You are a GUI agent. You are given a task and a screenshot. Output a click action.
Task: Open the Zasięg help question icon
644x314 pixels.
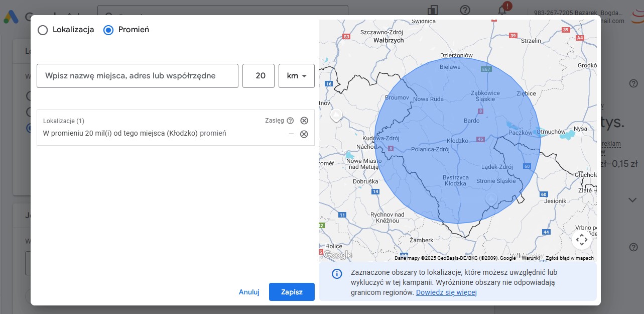(x=290, y=121)
